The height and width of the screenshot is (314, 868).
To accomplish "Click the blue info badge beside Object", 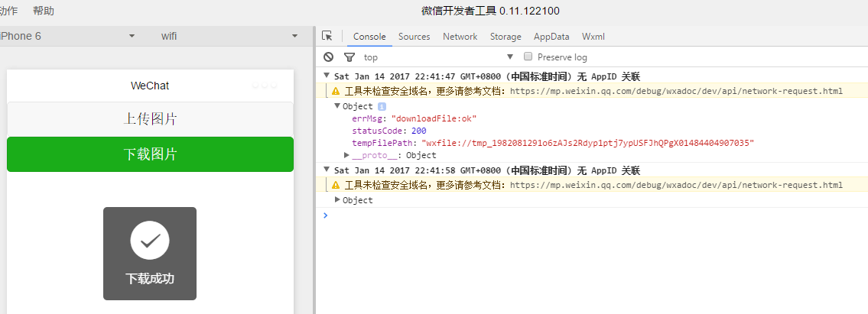I will 382,107.
